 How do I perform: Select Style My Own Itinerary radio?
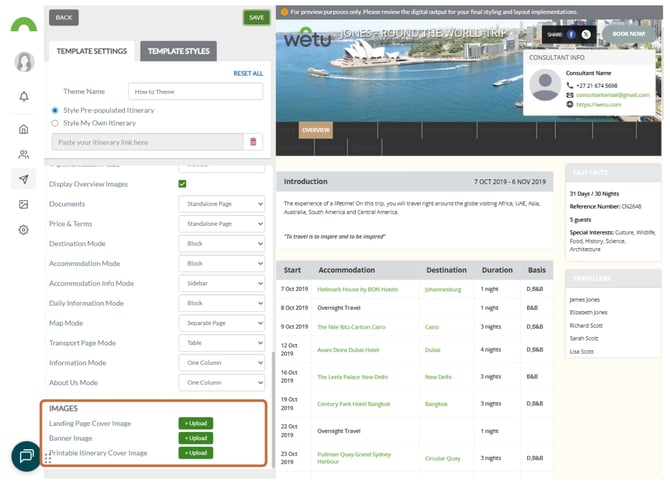55,123
